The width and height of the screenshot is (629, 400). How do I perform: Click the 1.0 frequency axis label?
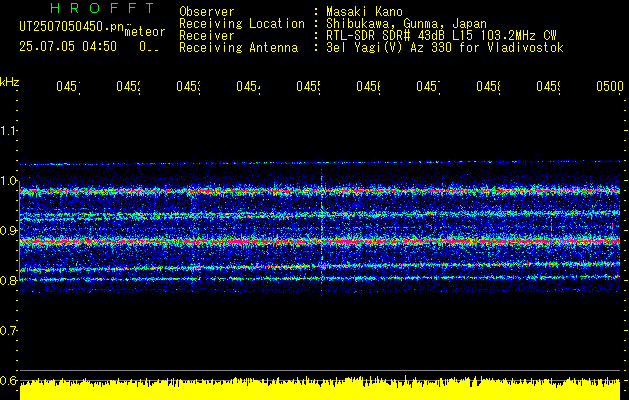[8, 181]
